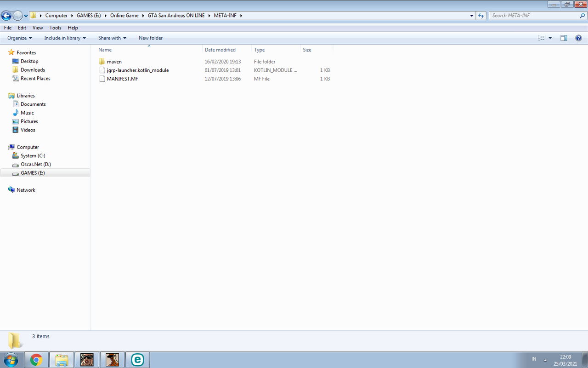Click the Windows Start button
Screen dimensions: 588x368
[x=11, y=360]
